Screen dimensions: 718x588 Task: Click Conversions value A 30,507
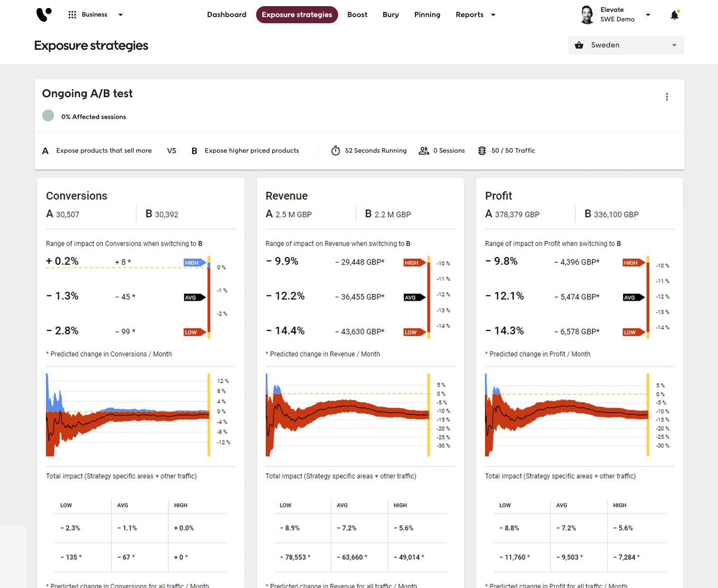(x=63, y=214)
